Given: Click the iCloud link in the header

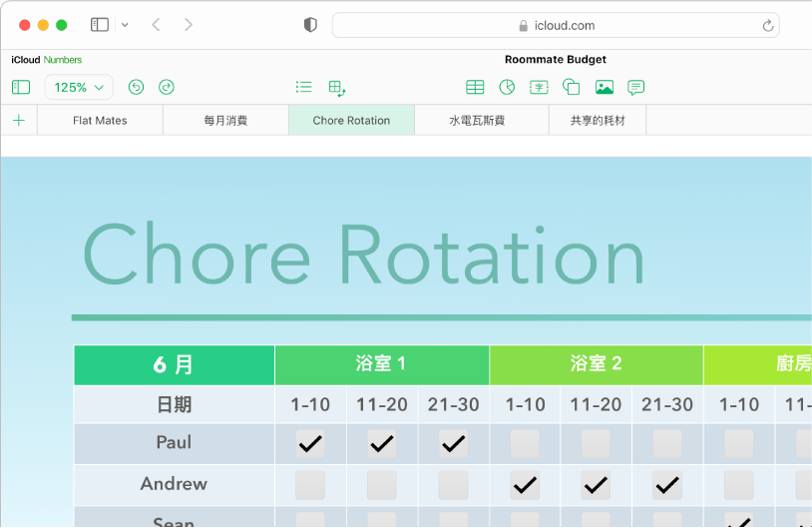Looking at the screenshot, I should pos(26,60).
